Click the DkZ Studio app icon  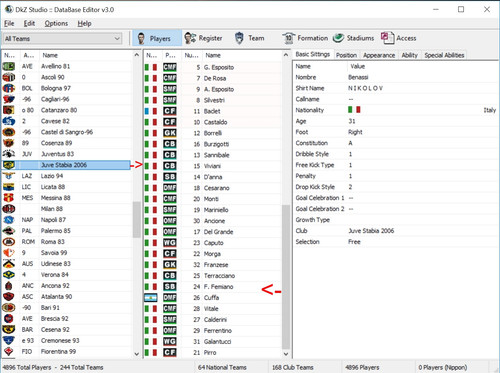point(9,9)
